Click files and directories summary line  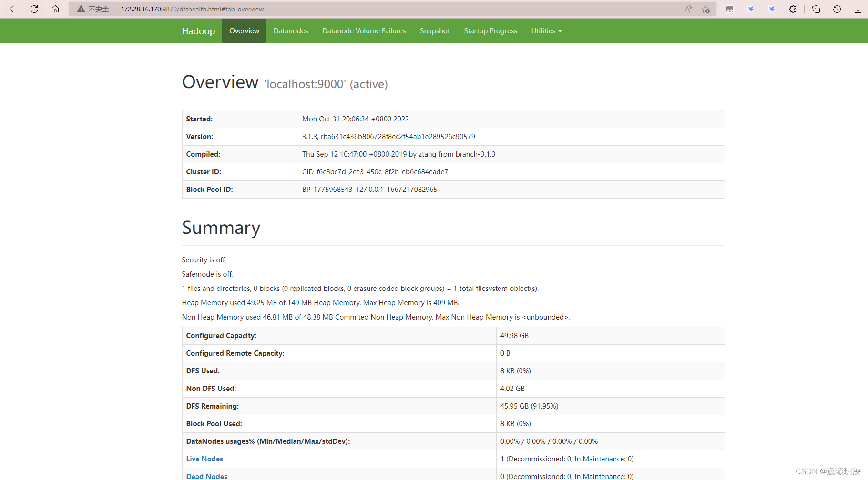pyautogui.click(x=360, y=289)
